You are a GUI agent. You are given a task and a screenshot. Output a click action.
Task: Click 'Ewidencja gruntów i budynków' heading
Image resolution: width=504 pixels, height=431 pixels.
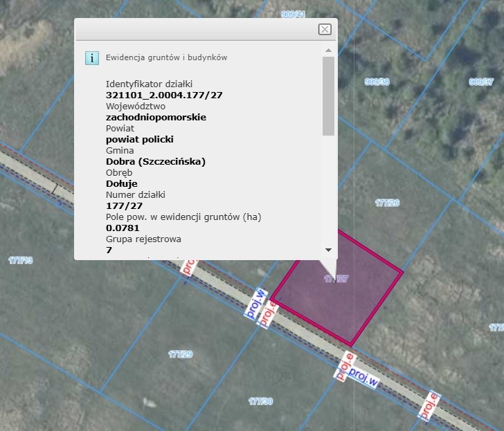click(x=166, y=57)
